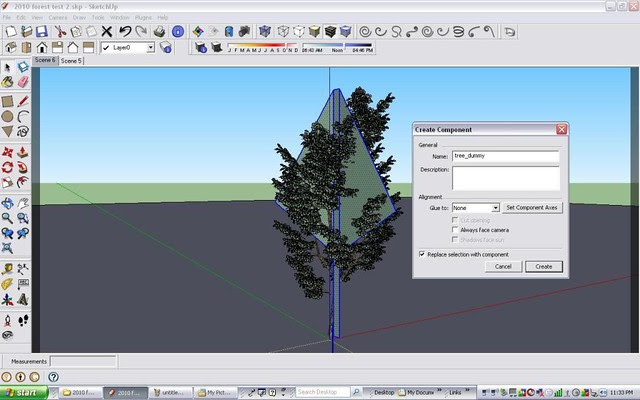The image size is (640, 400).
Task: Select the Pan hand tool
Action: pos(23,203)
